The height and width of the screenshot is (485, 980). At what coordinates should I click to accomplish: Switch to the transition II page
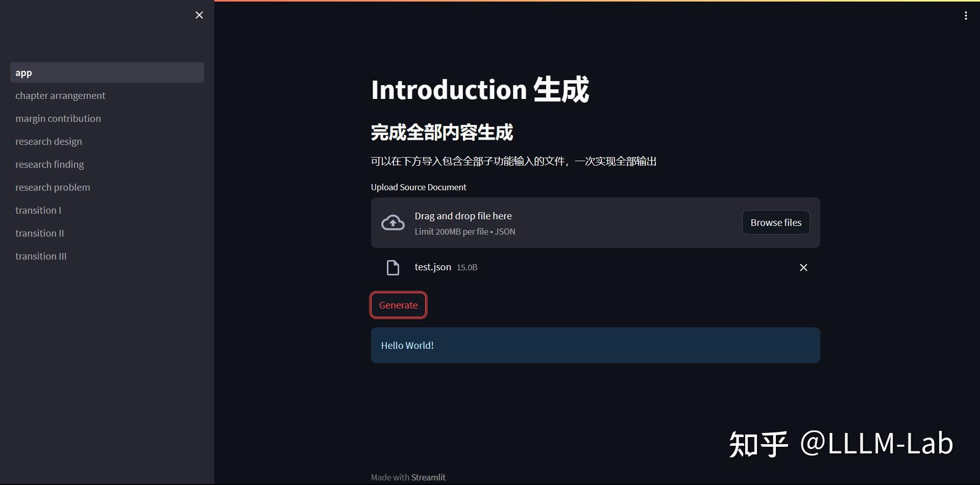point(40,233)
